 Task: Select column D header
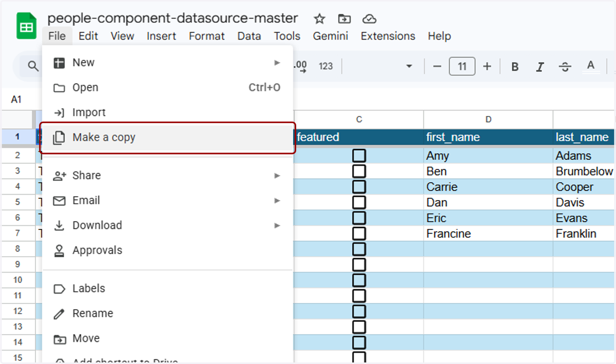pyautogui.click(x=488, y=120)
